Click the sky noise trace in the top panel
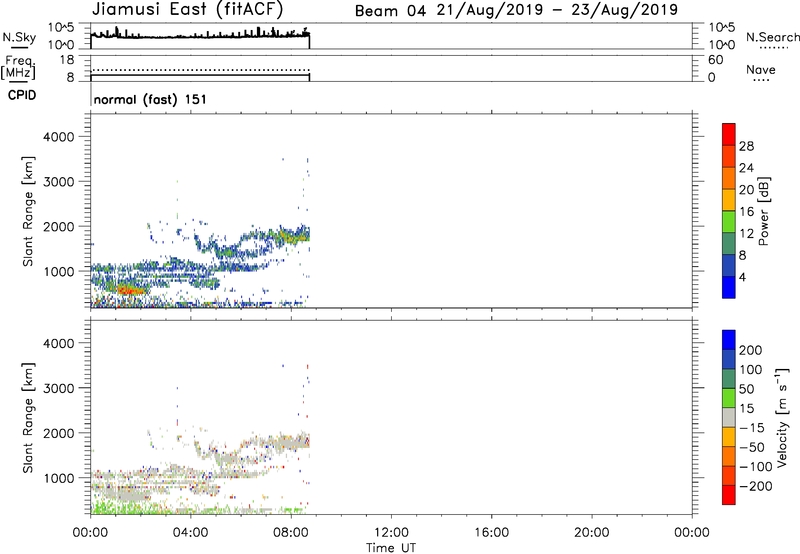 coord(200,35)
